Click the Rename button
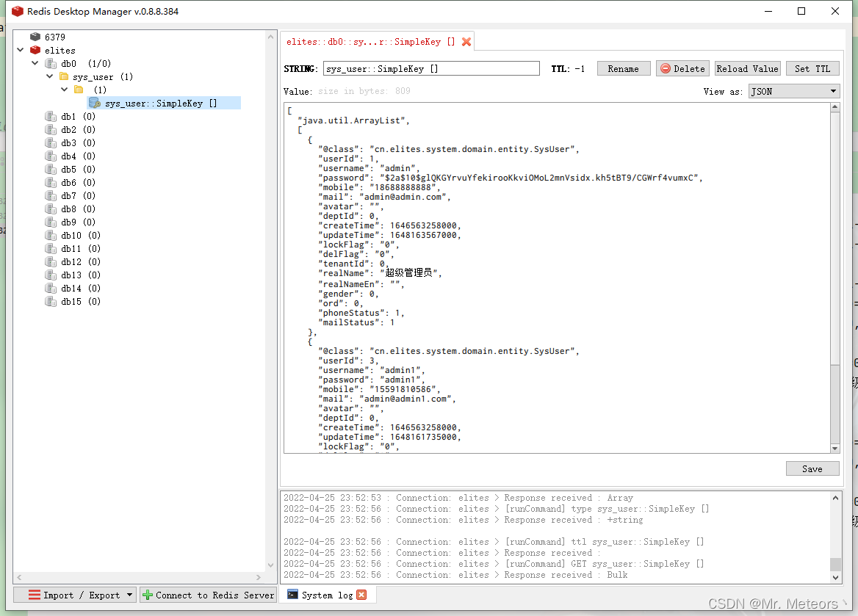This screenshot has height=616, width=858. click(x=623, y=69)
